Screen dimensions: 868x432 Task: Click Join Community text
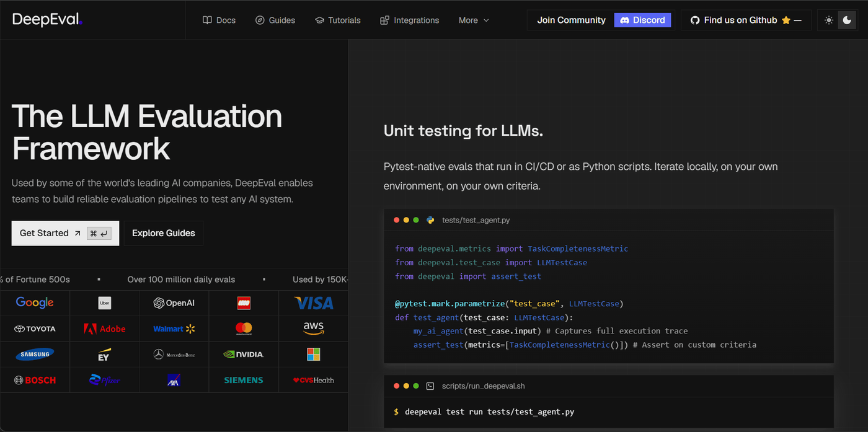pyautogui.click(x=571, y=20)
